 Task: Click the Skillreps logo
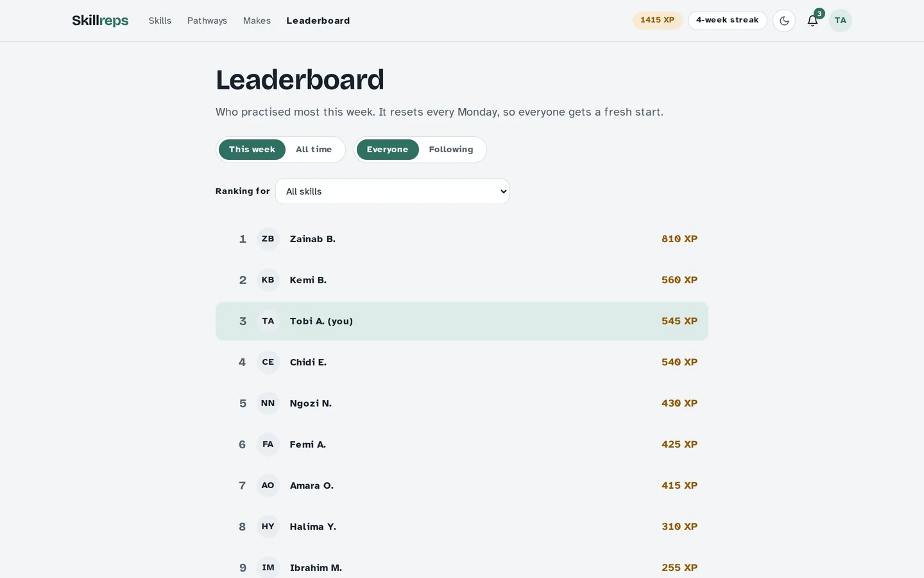point(100,21)
